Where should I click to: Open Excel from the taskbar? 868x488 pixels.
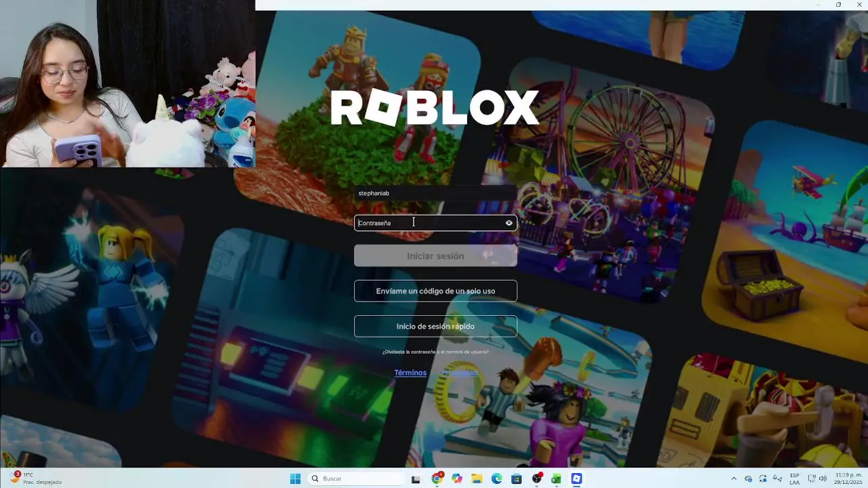pos(556,479)
